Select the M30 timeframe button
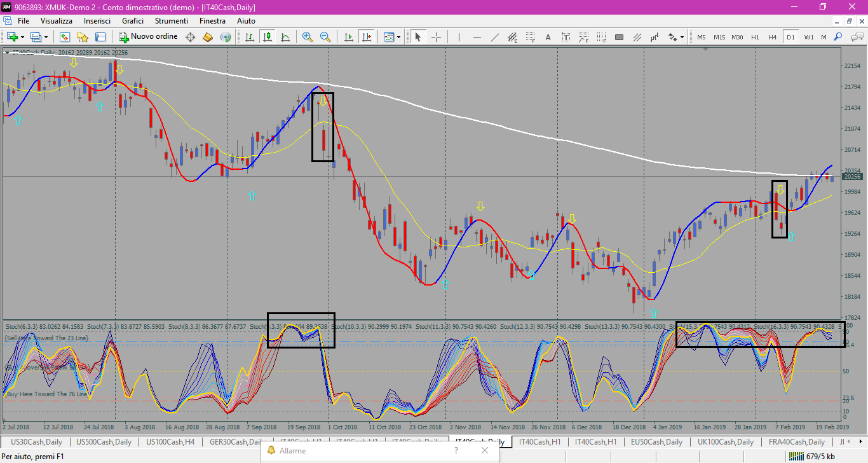The width and height of the screenshot is (868, 463). pyautogui.click(x=737, y=37)
